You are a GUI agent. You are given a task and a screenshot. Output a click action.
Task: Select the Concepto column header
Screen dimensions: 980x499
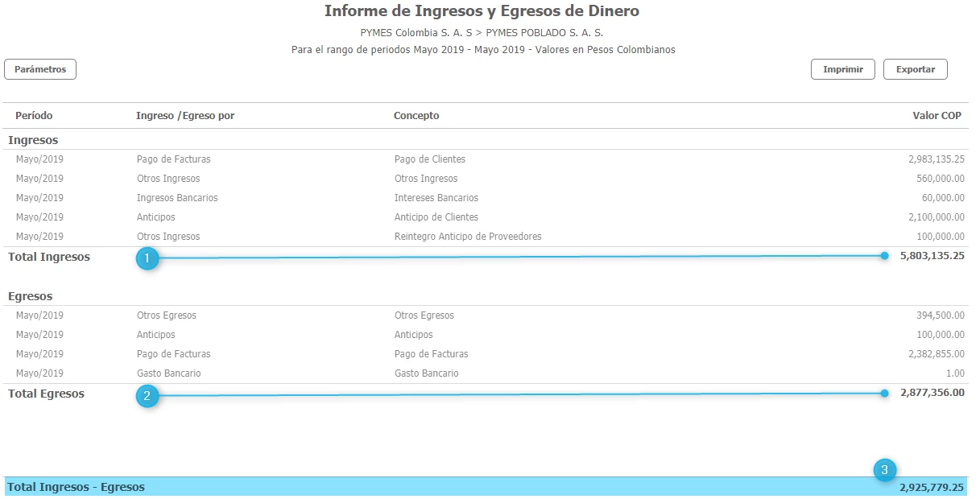pyautogui.click(x=416, y=116)
